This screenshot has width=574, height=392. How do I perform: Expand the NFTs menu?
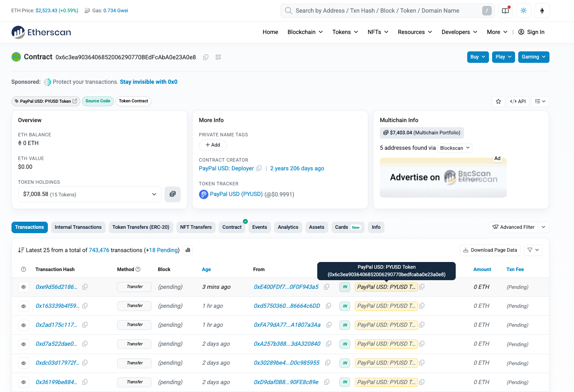click(x=378, y=32)
